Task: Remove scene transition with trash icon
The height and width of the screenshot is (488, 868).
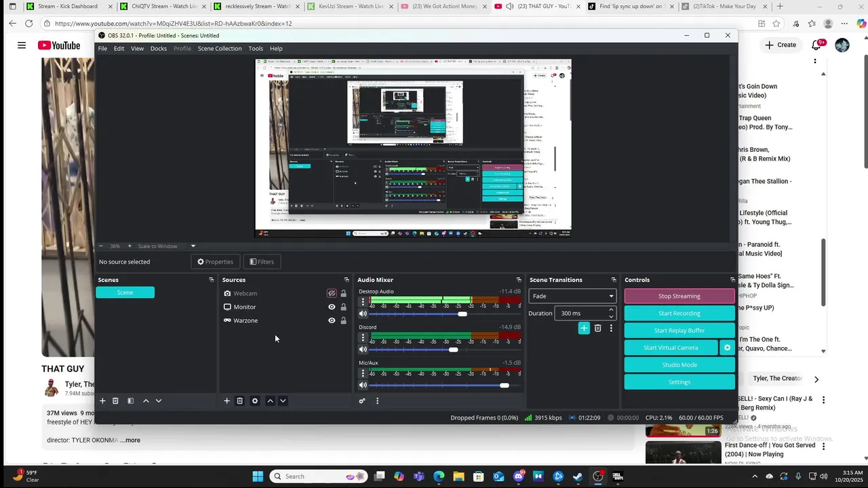Action: [597, 328]
